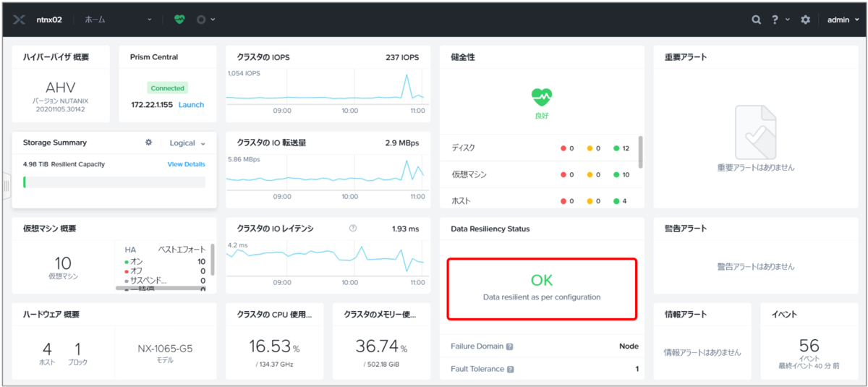Click the ディスク health row
This screenshot has height=387, width=868.
pos(537,148)
